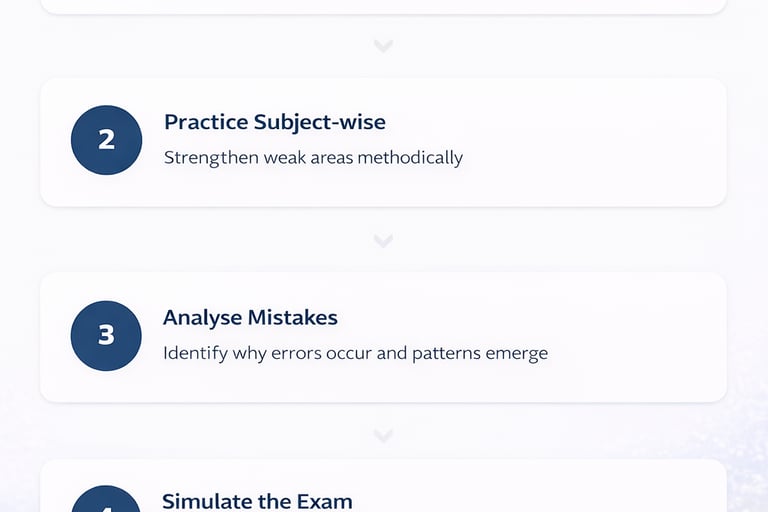768x512 pixels.
Task: Click the partially visible step 4 circle
Action: [x=106, y=502]
